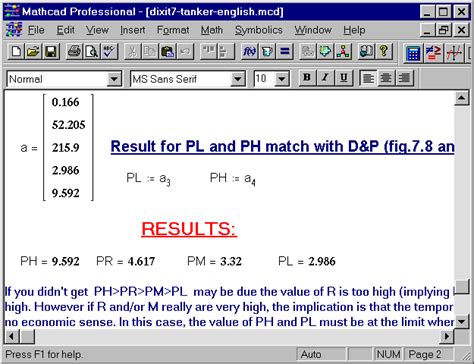Save the worksheet with the floppy icon

(x=51, y=52)
